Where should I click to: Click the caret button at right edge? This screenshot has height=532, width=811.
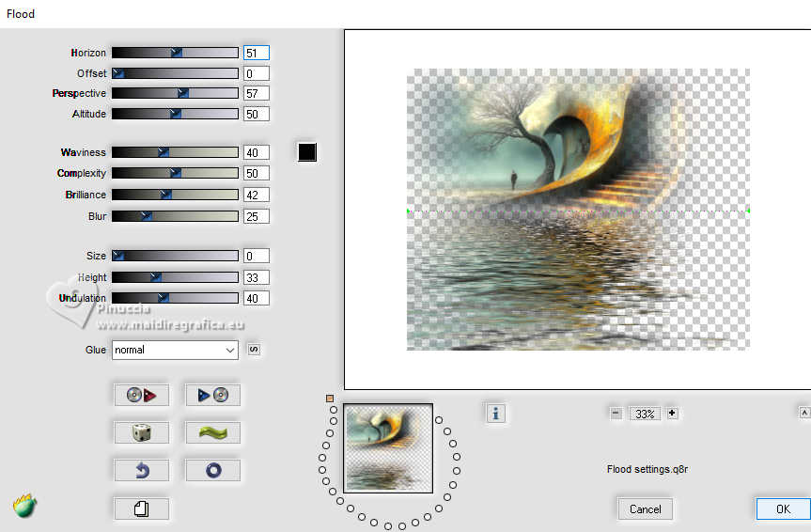click(x=804, y=413)
